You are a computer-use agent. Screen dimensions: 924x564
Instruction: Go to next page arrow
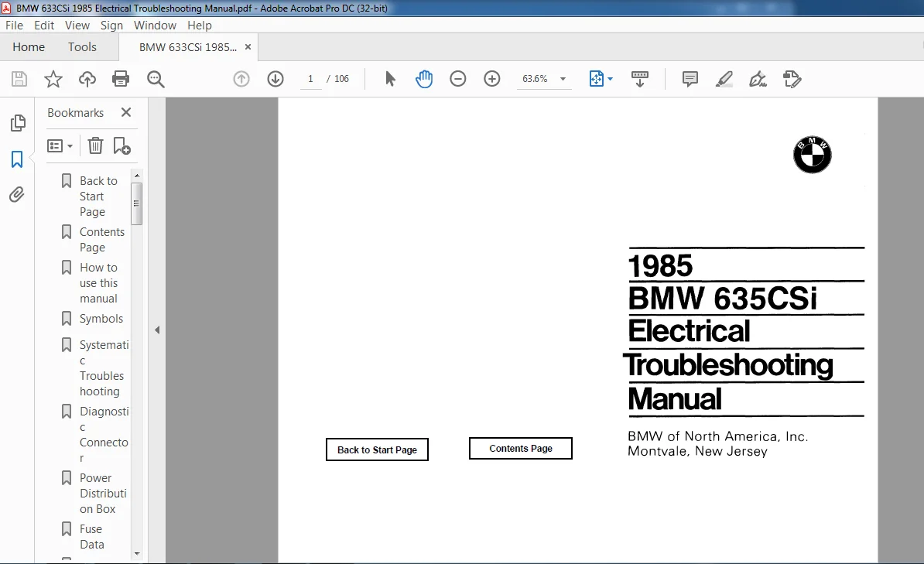point(275,79)
